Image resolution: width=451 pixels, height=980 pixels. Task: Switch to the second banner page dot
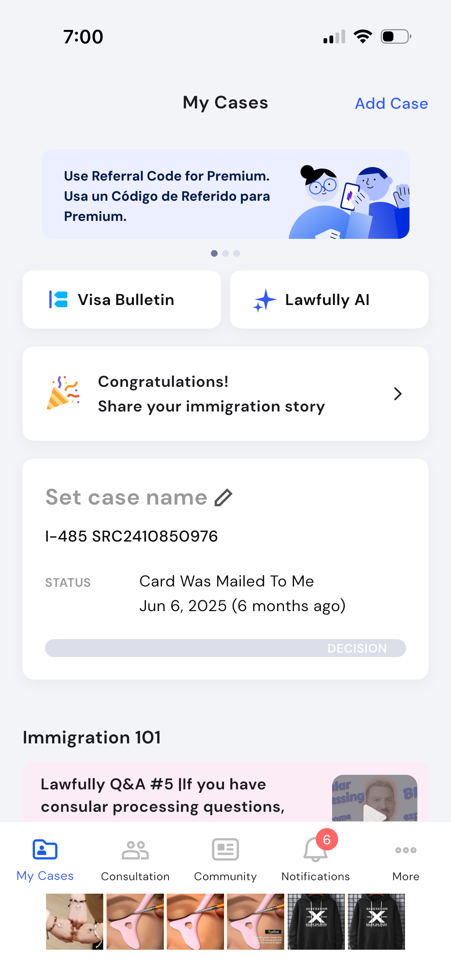click(x=226, y=253)
